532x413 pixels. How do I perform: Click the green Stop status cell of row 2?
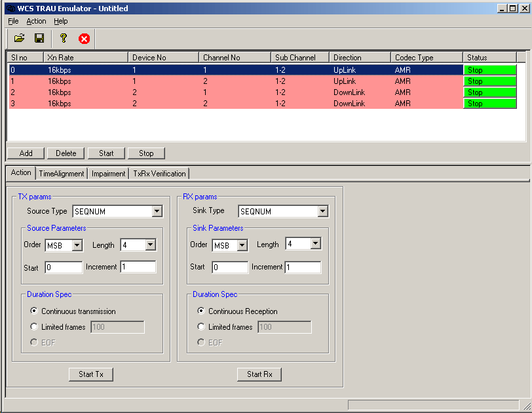tap(490, 92)
